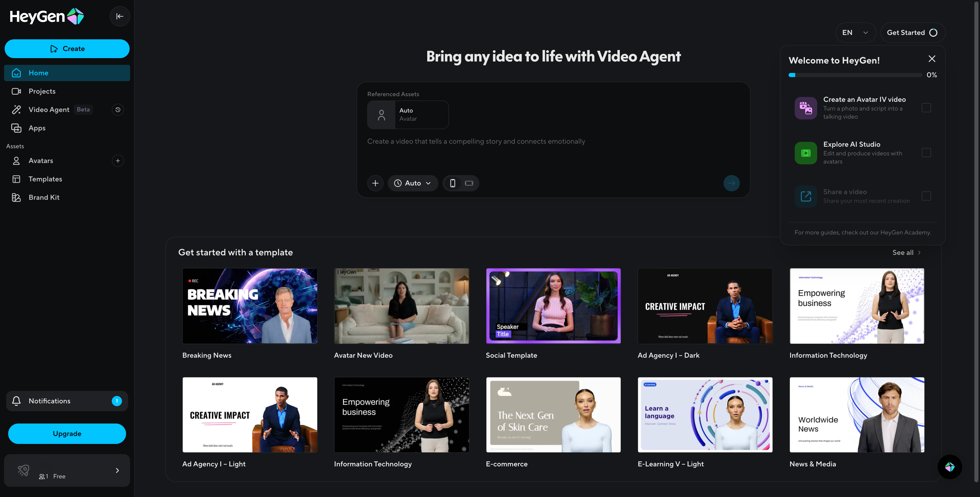Check the Share a video checkbox
Screen dimensions: 980x497
[x=926, y=196]
